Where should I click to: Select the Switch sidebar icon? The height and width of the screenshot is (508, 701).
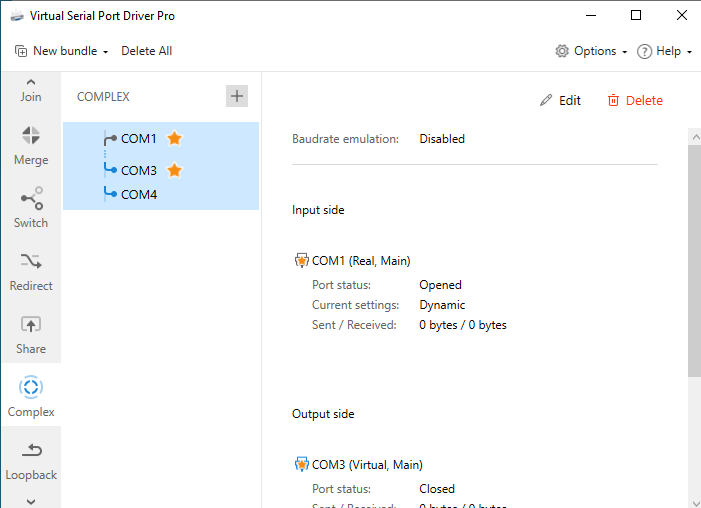[x=31, y=198]
